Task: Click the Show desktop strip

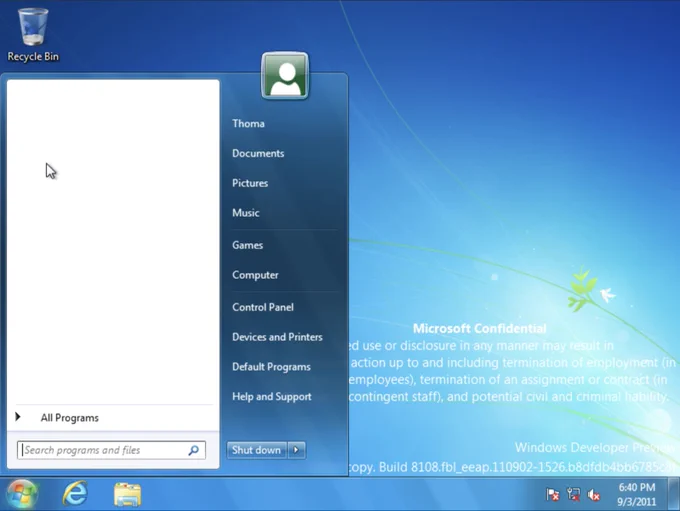Action: (x=673, y=494)
